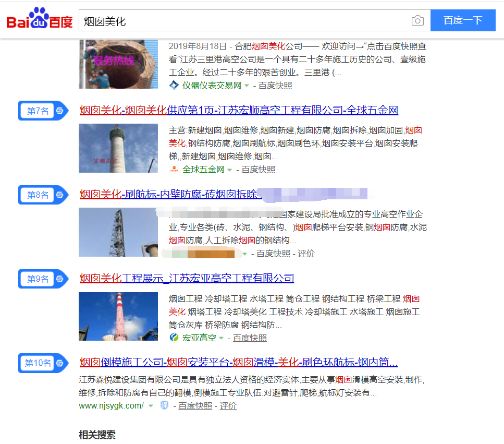Expand dropdown arrow beside blurred 8th result source
The width and height of the screenshot is (504, 444).
(x=245, y=254)
